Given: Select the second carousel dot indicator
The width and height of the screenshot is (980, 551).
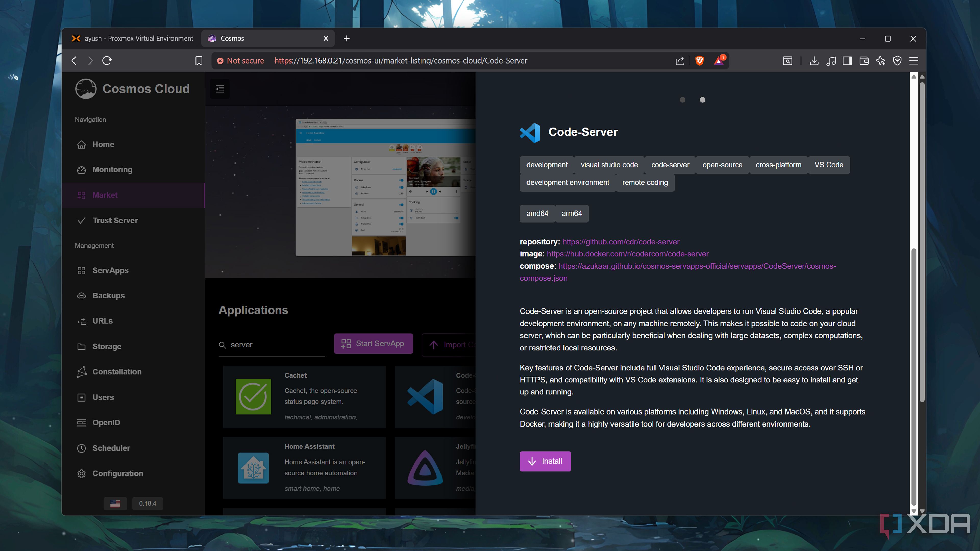Looking at the screenshot, I should tap(702, 100).
